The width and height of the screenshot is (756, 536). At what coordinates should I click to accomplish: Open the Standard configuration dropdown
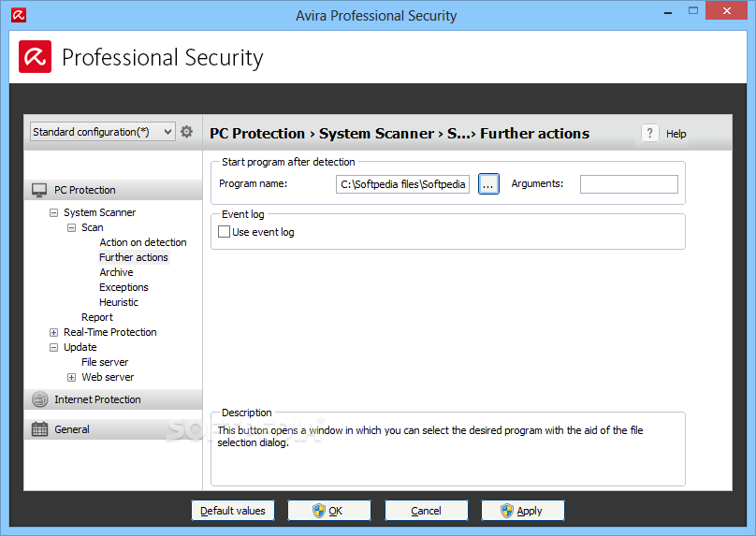pyautogui.click(x=102, y=132)
